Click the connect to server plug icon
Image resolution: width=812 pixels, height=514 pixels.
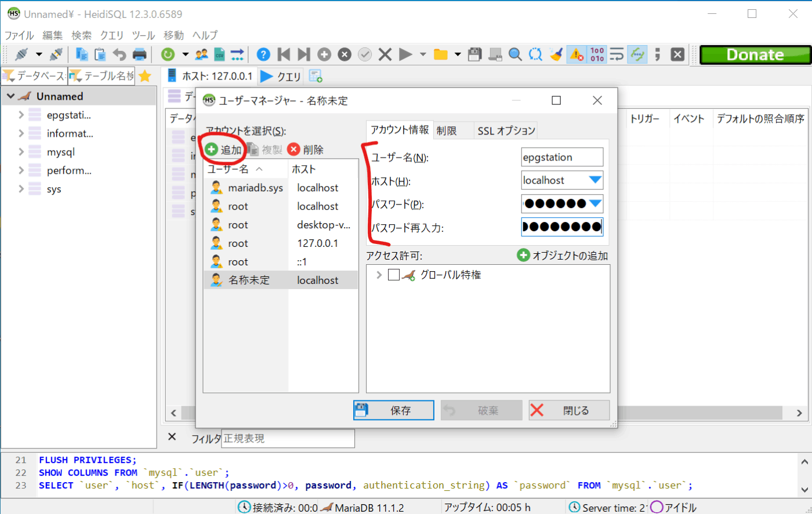[x=21, y=54]
